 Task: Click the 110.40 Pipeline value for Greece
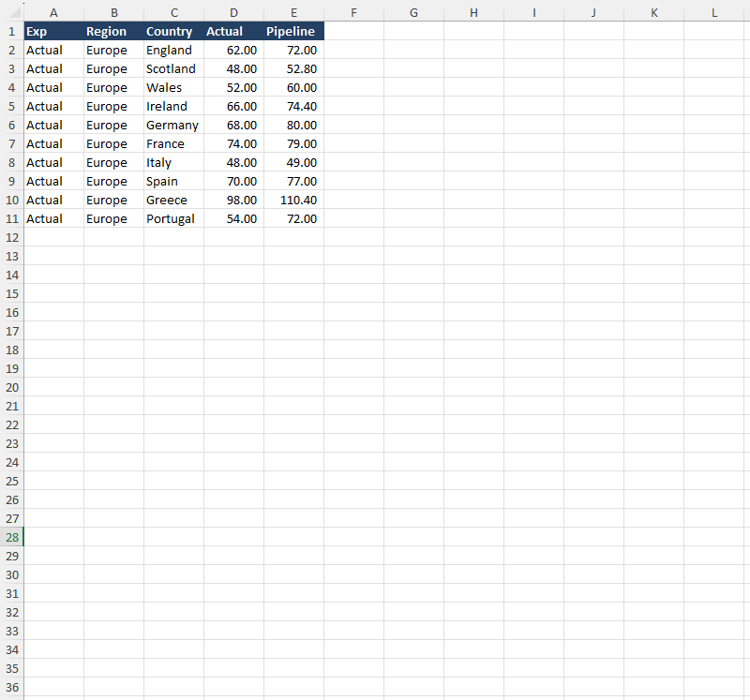(293, 200)
